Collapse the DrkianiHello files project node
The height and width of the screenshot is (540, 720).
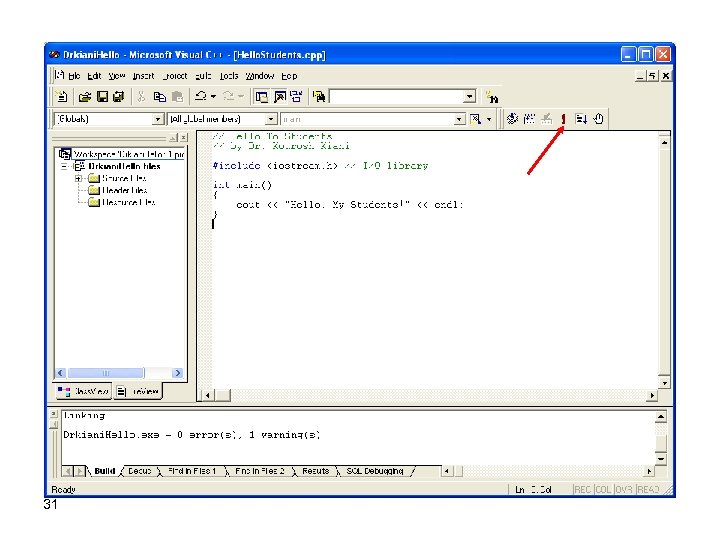click(64, 166)
